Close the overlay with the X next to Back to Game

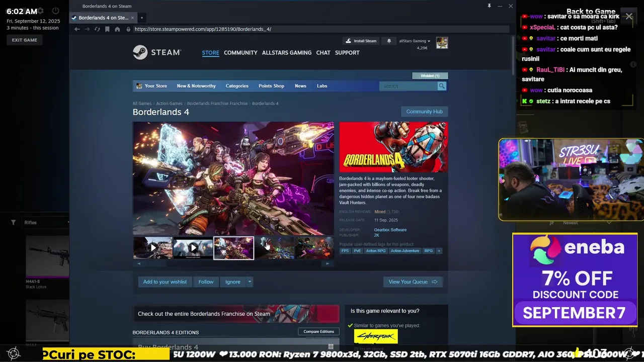[629, 16]
